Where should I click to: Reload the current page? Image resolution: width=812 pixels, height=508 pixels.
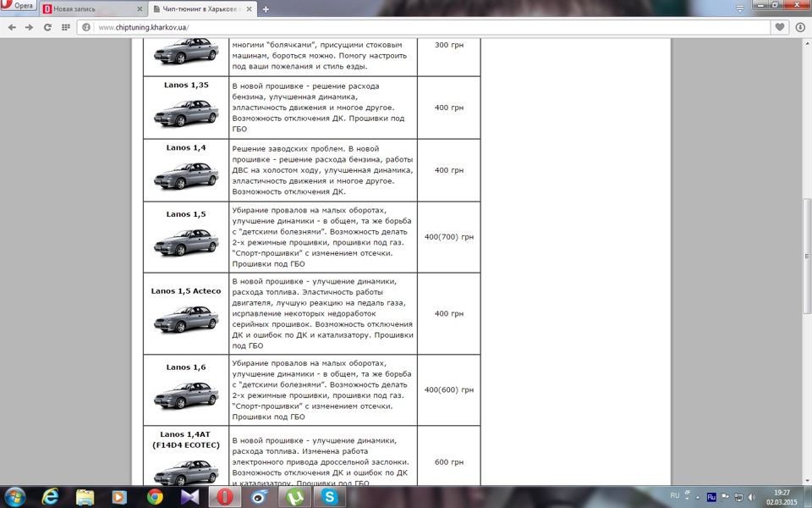tap(47, 27)
